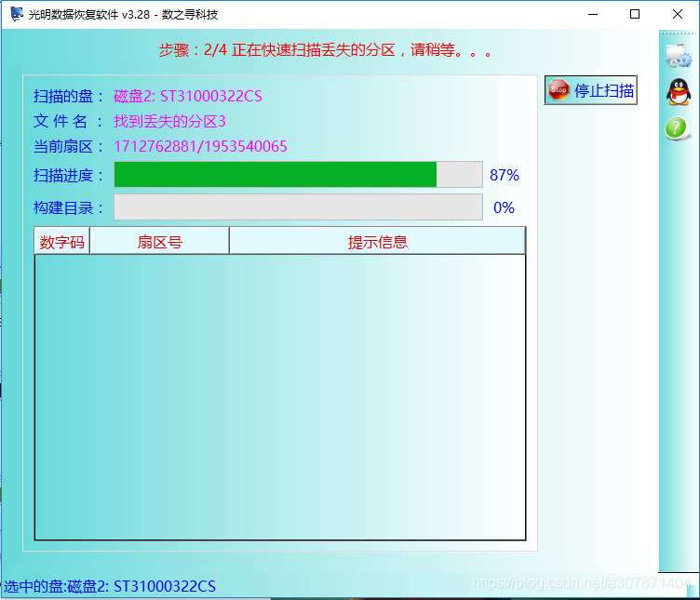Screen dimensions: 700x600
Task: Click the current sector 1712762881/1953540065 value
Action: click(200, 146)
